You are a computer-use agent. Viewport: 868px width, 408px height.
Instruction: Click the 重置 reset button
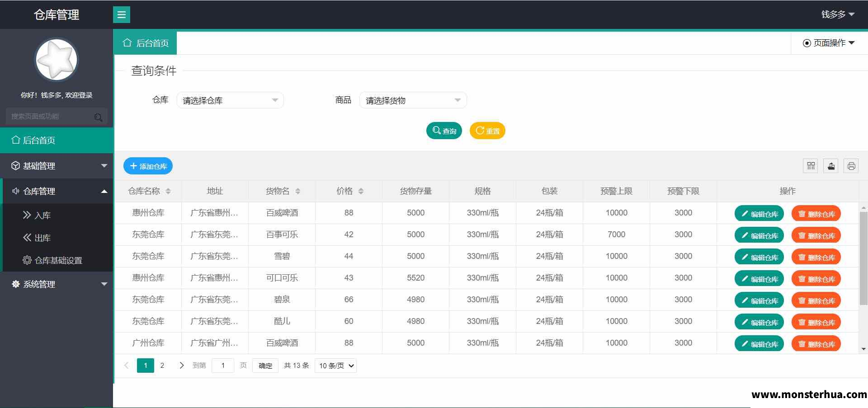coord(487,131)
